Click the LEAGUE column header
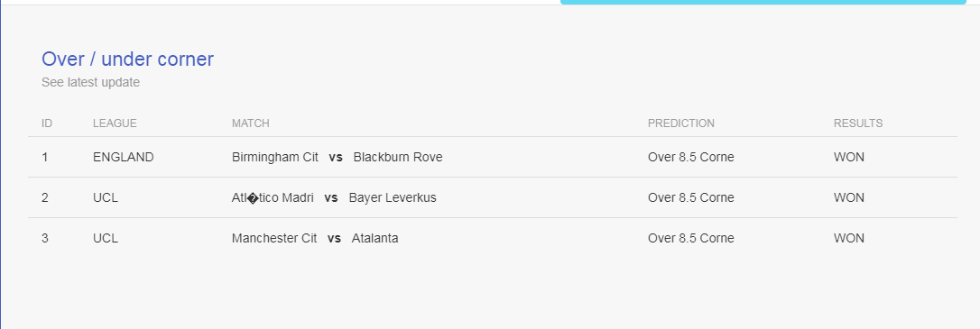The width and height of the screenshot is (980, 329). 115,123
